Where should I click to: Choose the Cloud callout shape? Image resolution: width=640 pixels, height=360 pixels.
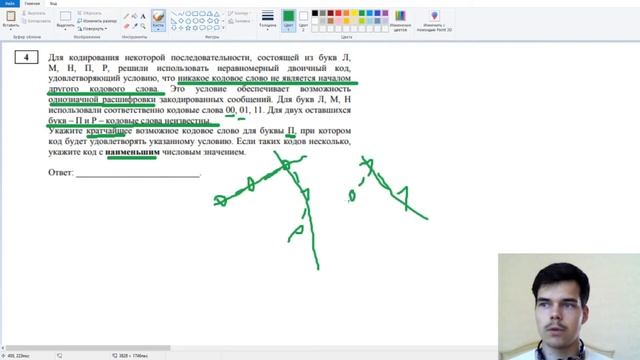point(216,28)
